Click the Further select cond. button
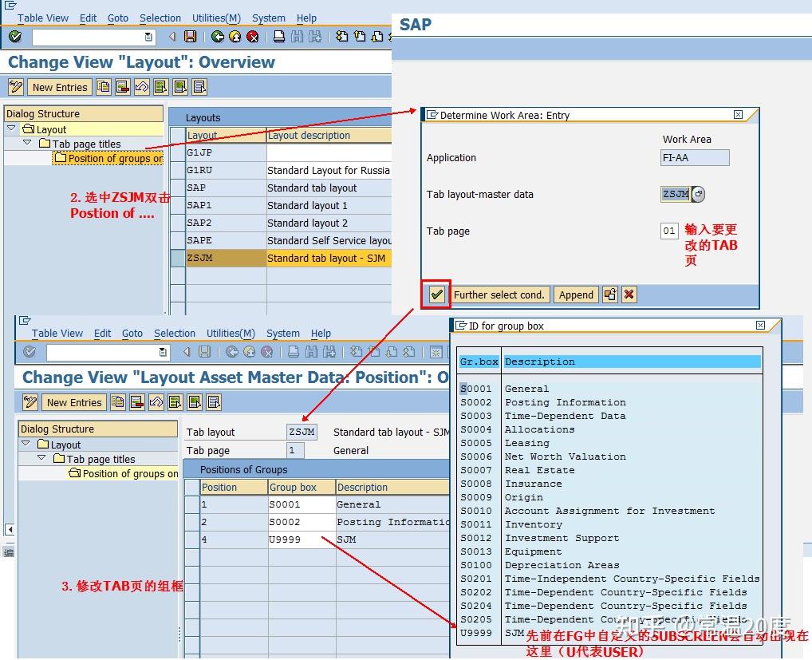Image resolution: width=812 pixels, height=660 pixels. coord(500,294)
